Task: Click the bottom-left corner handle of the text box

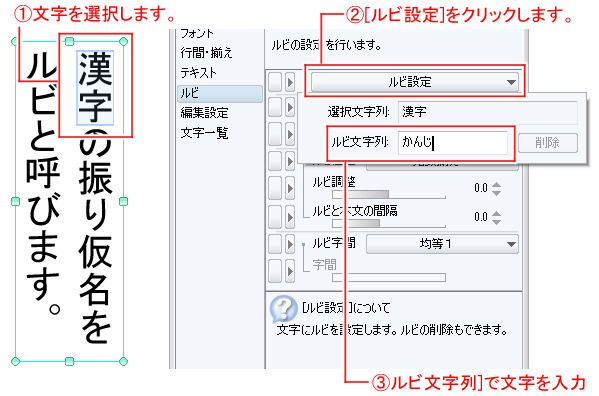Action: pyautogui.click(x=16, y=361)
